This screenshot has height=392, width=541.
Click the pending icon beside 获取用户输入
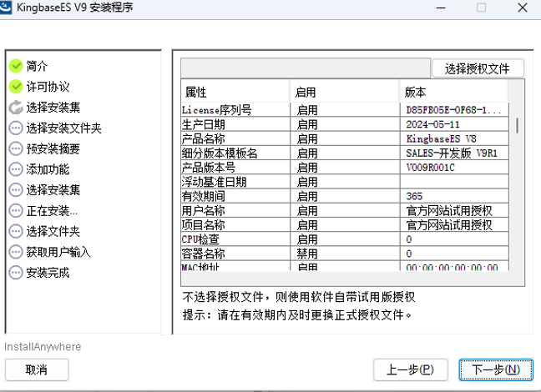click(16, 252)
